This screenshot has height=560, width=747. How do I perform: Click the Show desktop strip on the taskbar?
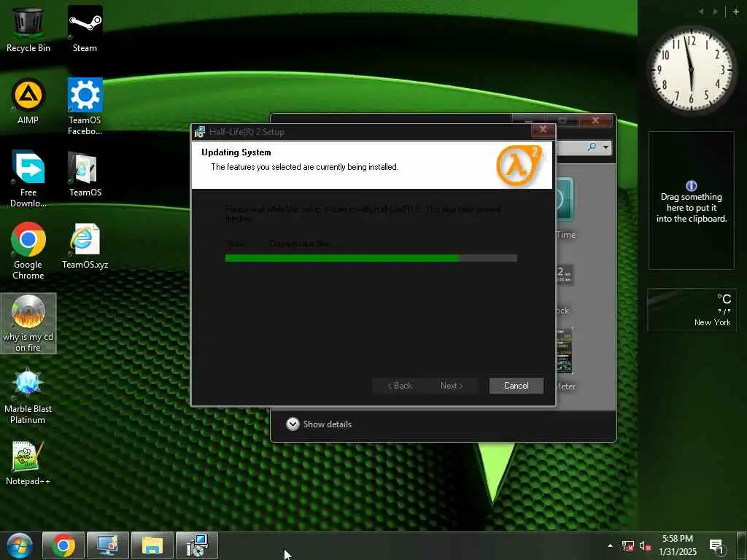pos(743,545)
